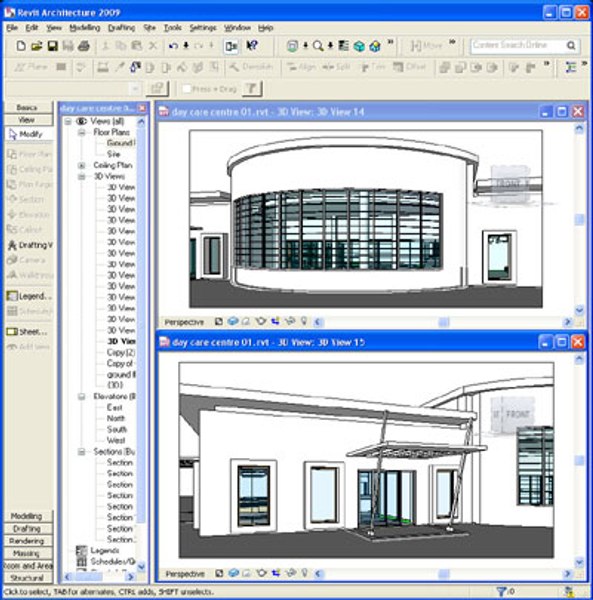This screenshot has width=593, height=600.
Task: Click vertical scrollbar thumb in 3D View 15
Action: click(x=579, y=461)
